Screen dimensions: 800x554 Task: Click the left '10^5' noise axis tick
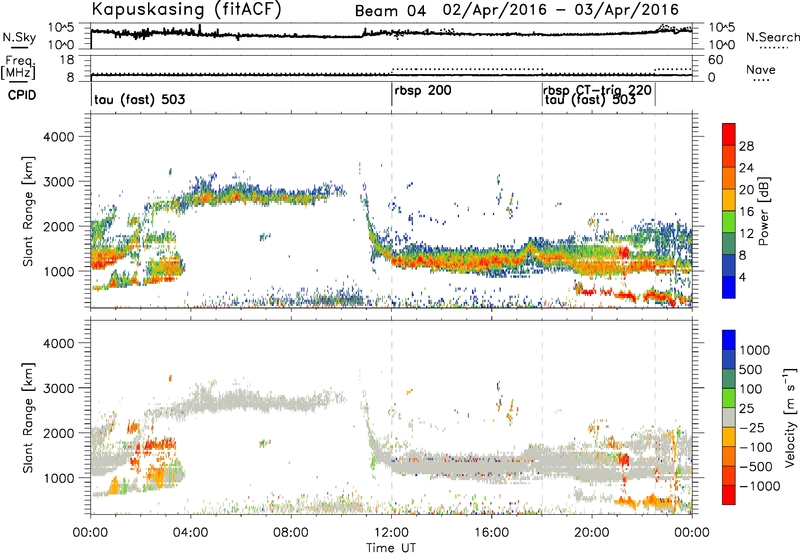(x=61, y=27)
